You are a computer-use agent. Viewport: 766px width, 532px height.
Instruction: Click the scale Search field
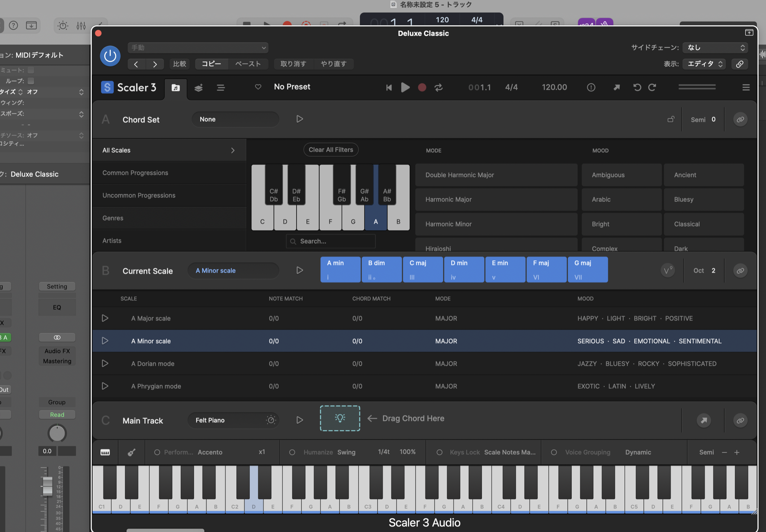(331, 241)
